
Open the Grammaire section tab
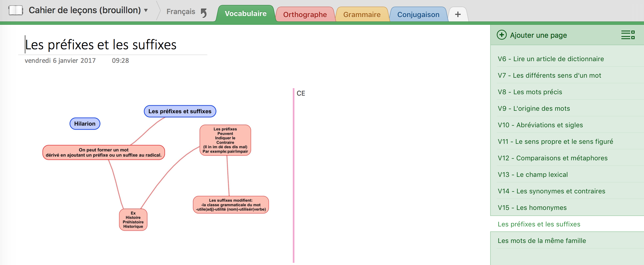coord(362,15)
